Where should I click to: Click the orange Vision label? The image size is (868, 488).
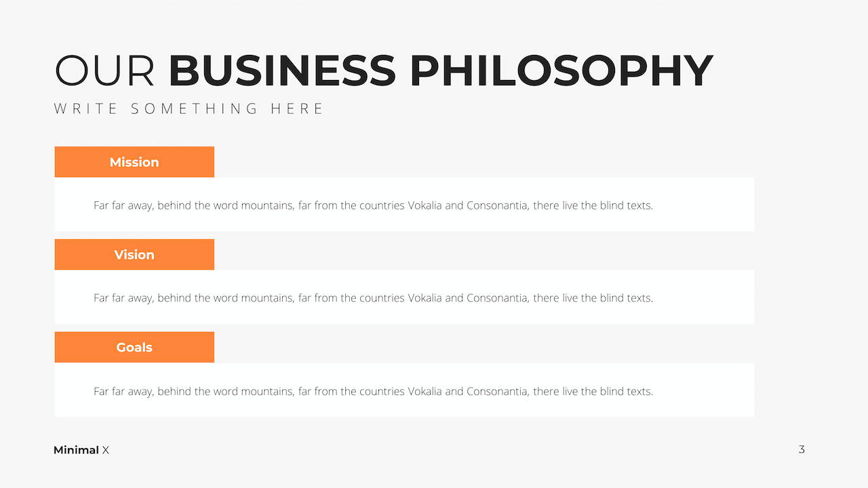click(134, 255)
